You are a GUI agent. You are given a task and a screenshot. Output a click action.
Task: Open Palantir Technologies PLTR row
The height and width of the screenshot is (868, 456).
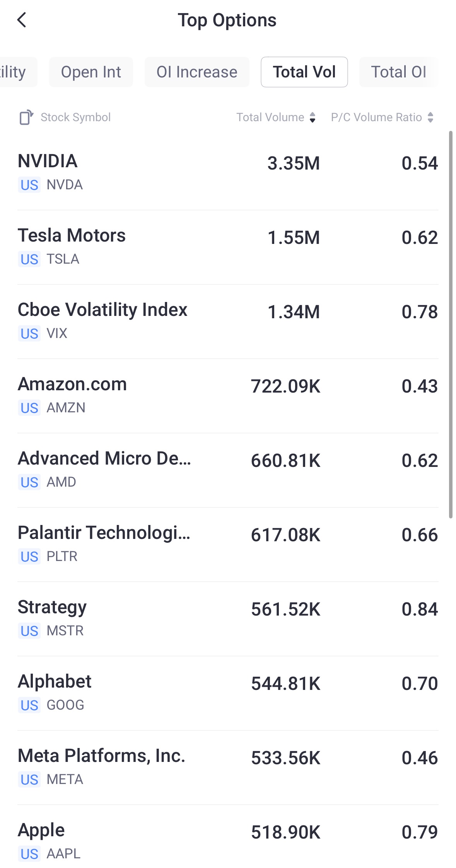pyautogui.click(x=228, y=544)
